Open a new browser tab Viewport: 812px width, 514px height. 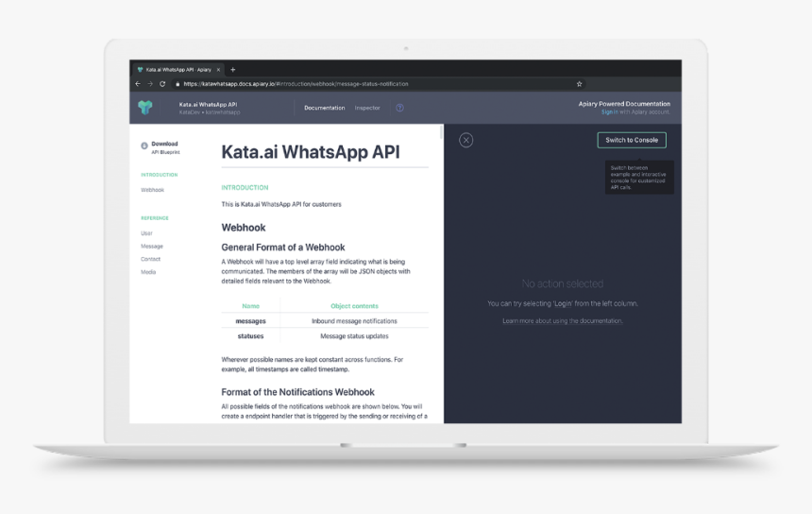pyautogui.click(x=233, y=69)
